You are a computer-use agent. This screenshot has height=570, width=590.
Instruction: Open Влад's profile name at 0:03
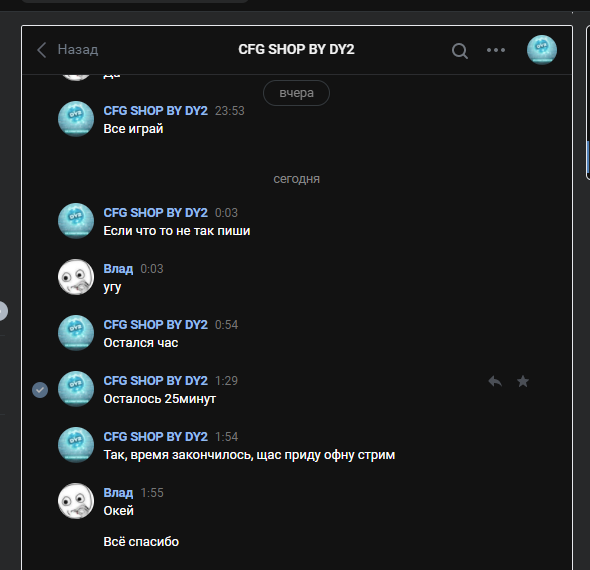tap(118, 269)
